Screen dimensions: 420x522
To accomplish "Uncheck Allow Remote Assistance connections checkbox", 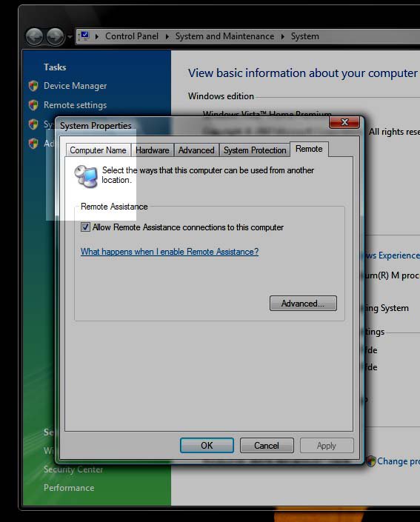I will pos(85,227).
